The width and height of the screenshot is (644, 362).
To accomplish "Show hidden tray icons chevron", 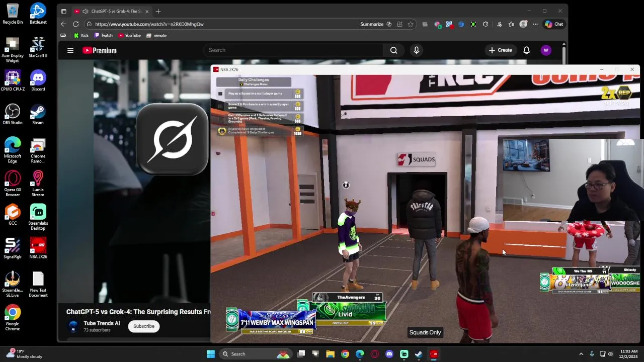I will pyautogui.click(x=581, y=354).
